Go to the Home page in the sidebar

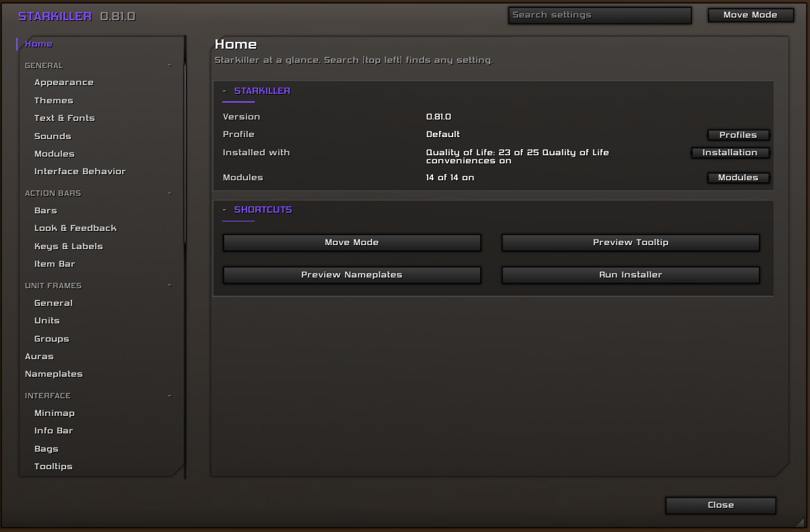click(x=39, y=44)
